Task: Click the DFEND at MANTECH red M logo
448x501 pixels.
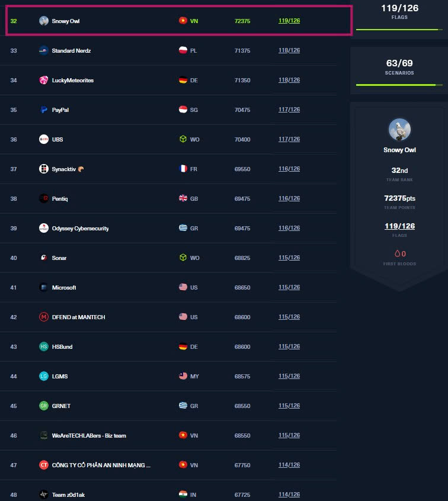Action: tap(44, 317)
